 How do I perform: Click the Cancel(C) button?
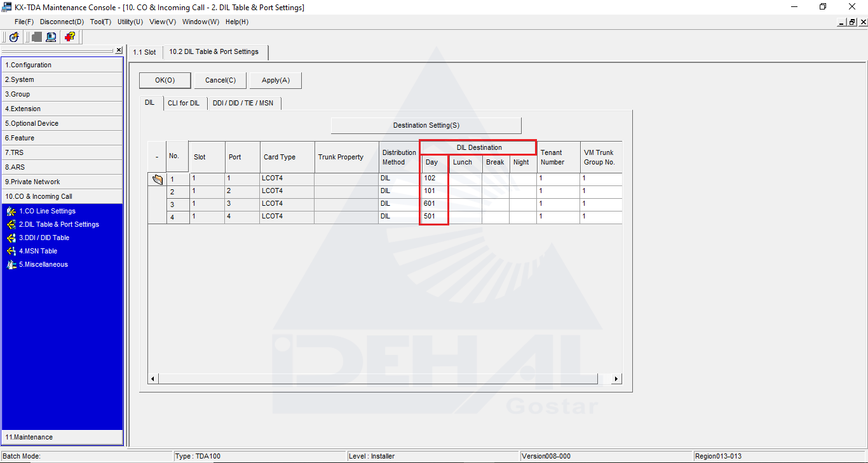click(x=220, y=80)
